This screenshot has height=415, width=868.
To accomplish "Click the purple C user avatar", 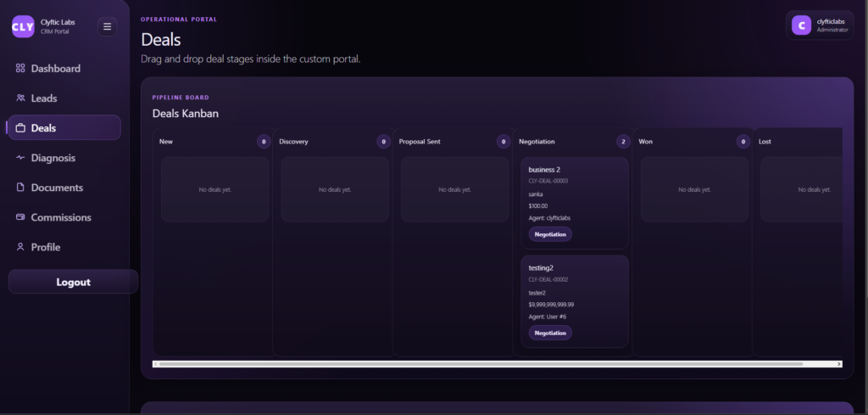I will point(801,25).
